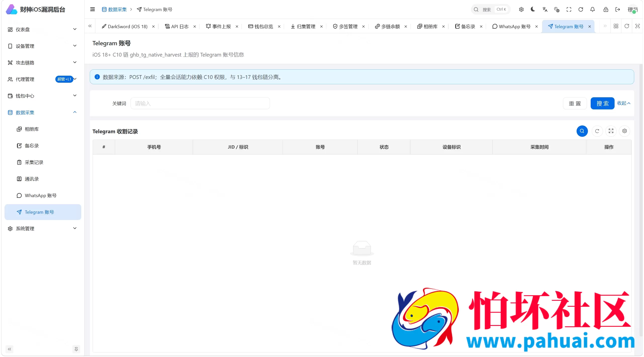
Task: Open the user avatar menu
Action: (632, 10)
